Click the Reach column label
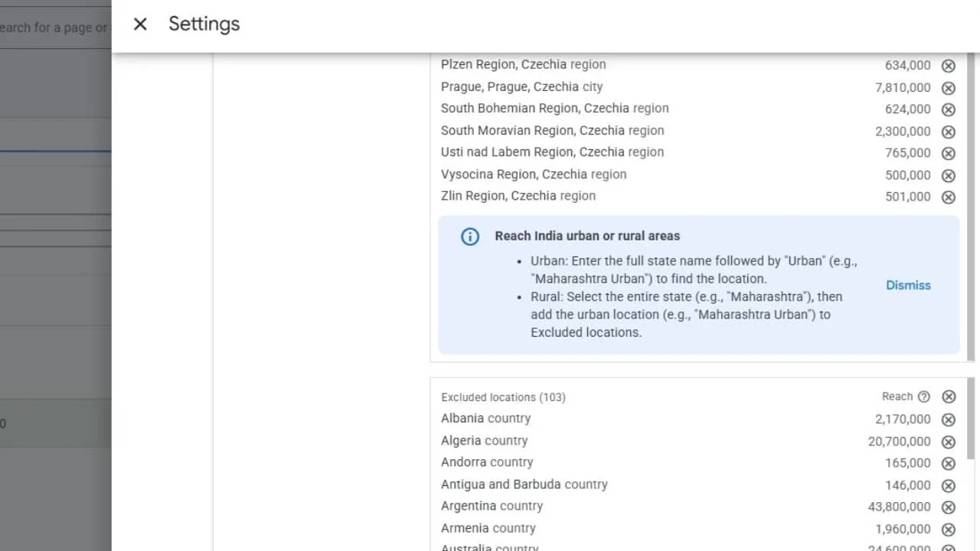 [897, 396]
